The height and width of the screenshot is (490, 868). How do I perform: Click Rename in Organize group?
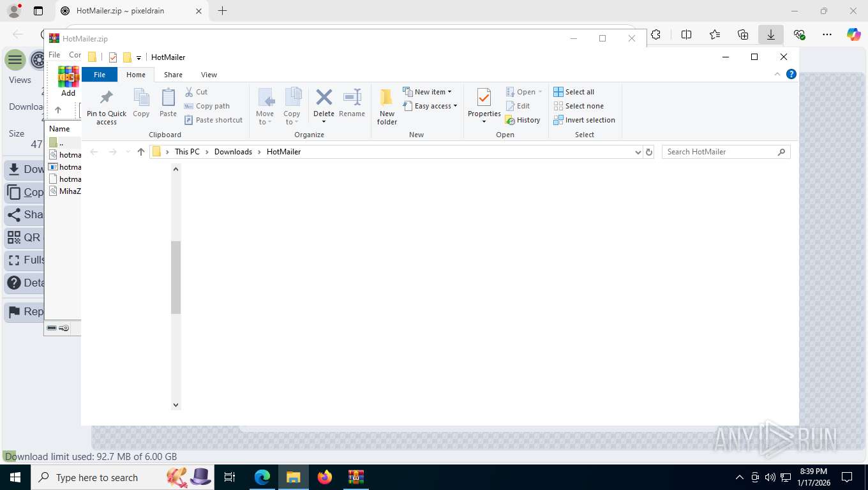(x=352, y=103)
